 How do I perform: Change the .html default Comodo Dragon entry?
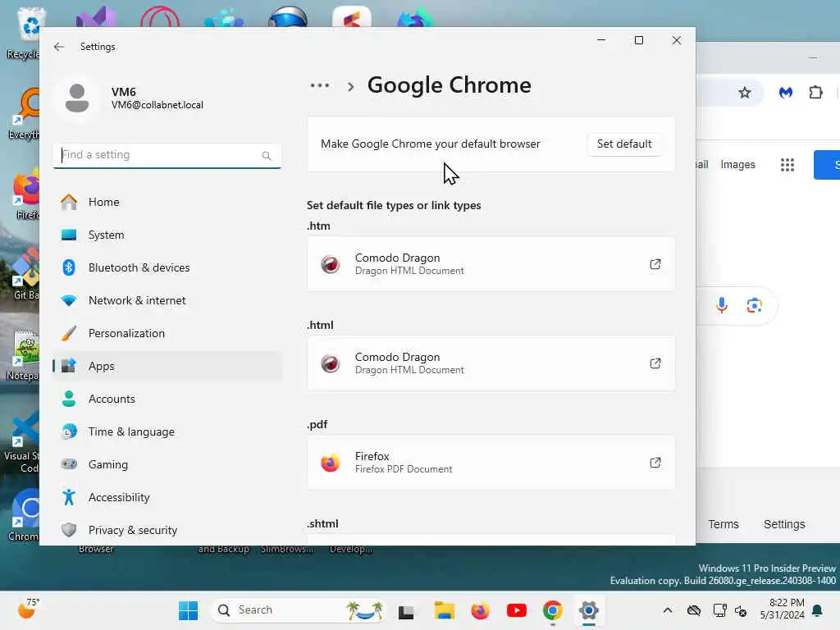491,363
